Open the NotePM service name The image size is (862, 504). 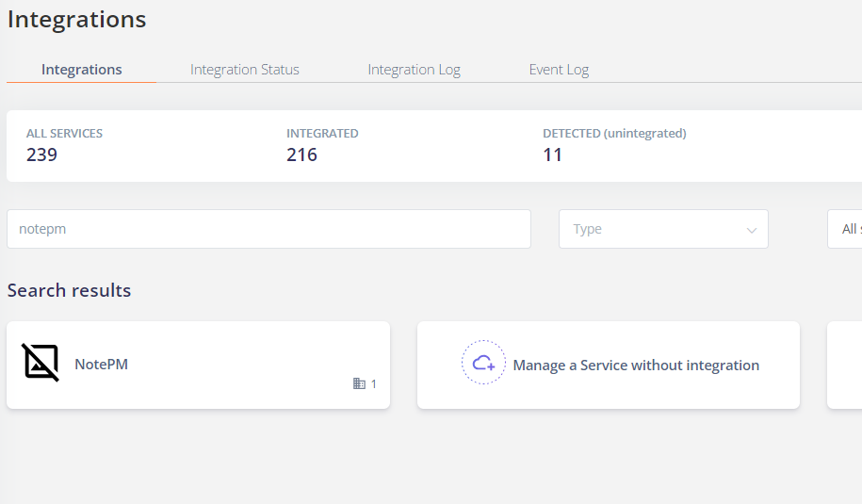pos(101,365)
